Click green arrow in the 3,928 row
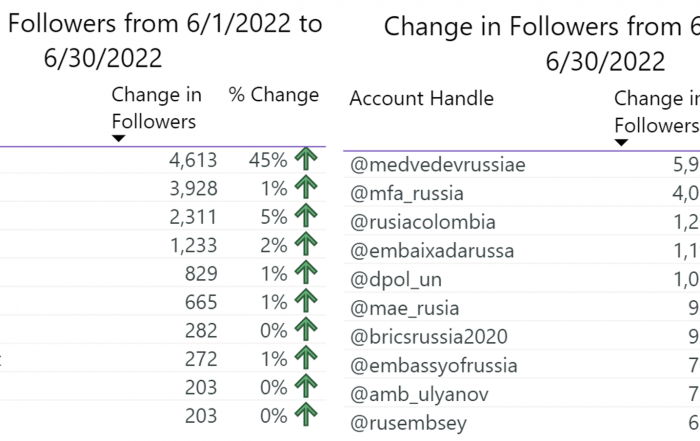This screenshot has height=441, width=700. coord(306,187)
